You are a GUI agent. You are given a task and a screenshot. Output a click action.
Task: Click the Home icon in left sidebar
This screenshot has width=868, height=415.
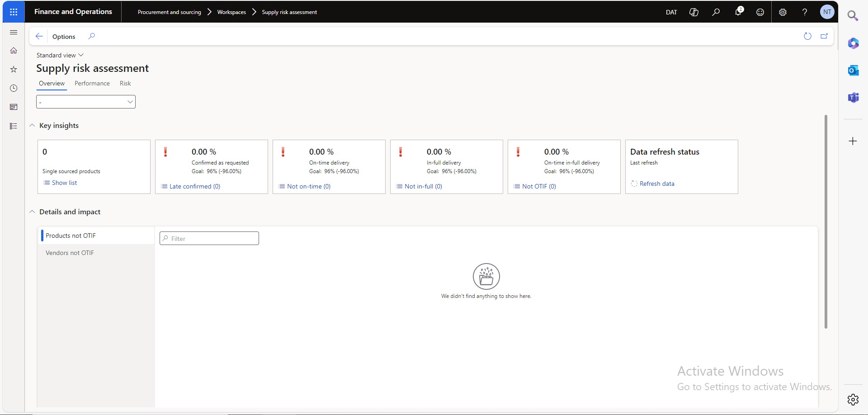pos(14,51)
